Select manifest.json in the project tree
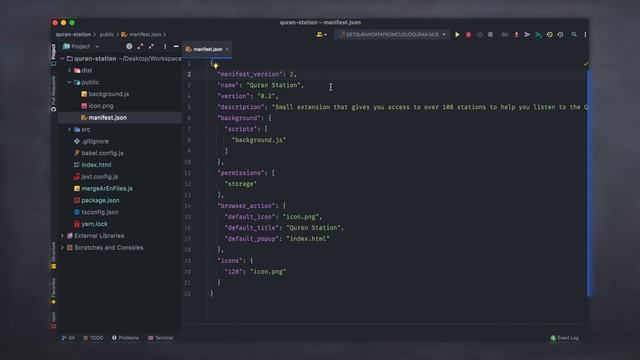This screenshot has height=360, width=640. [107, 118]
